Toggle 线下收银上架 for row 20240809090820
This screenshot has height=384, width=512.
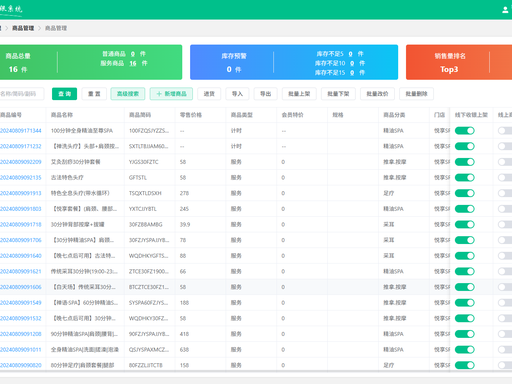(x=465, y=365)
